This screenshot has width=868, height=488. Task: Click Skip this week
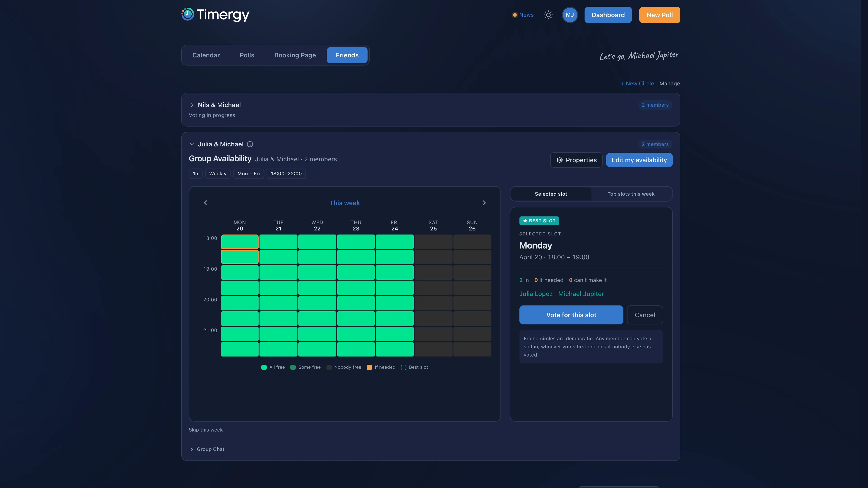click(x=205, y=430)
